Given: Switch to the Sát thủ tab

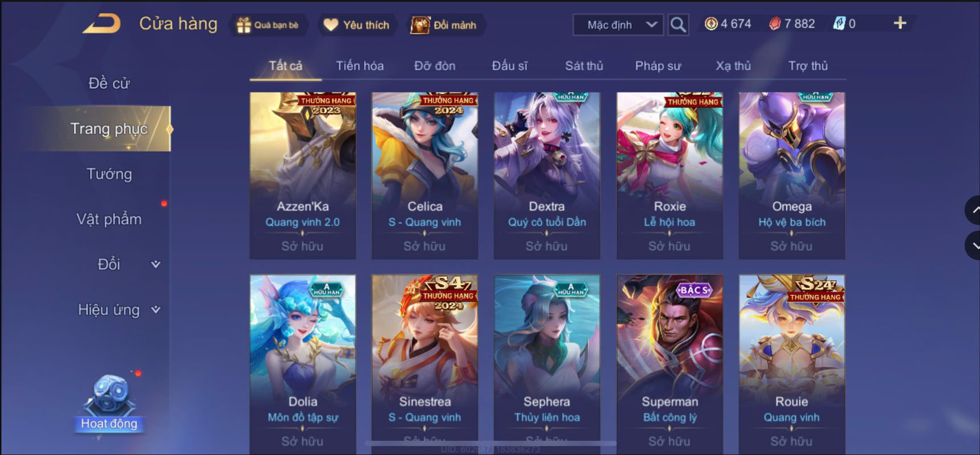Looking at the screenshot, I should coord(584,66).
